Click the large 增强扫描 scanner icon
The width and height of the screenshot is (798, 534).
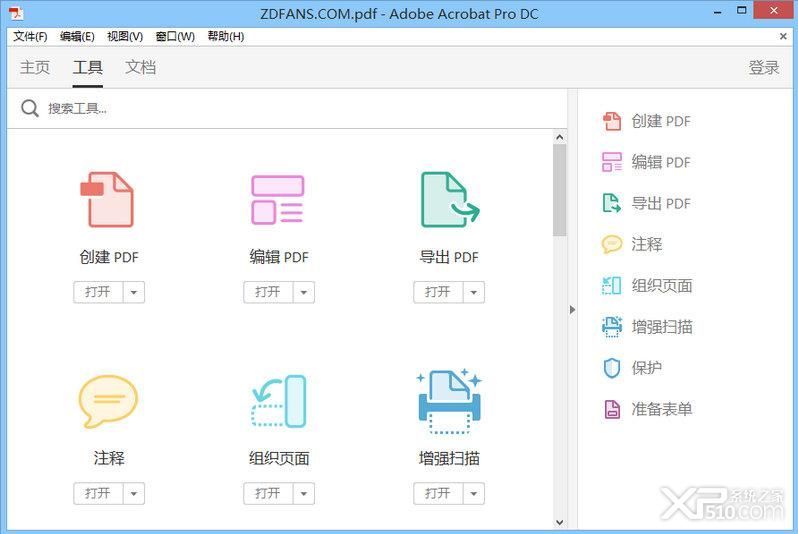449,401
